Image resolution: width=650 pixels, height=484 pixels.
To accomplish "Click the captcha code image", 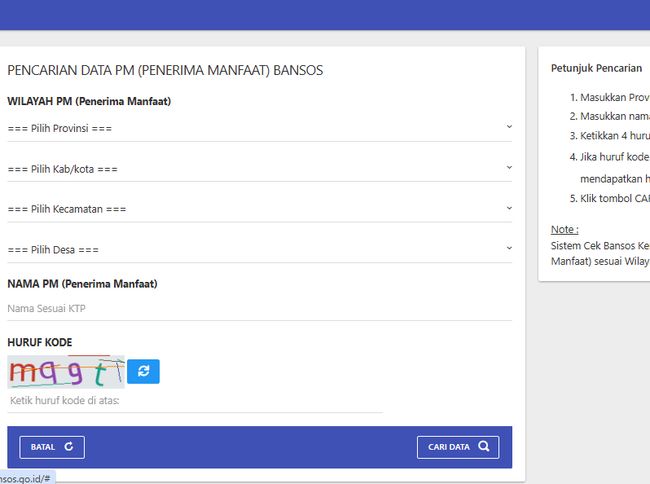I will [65, 372].
